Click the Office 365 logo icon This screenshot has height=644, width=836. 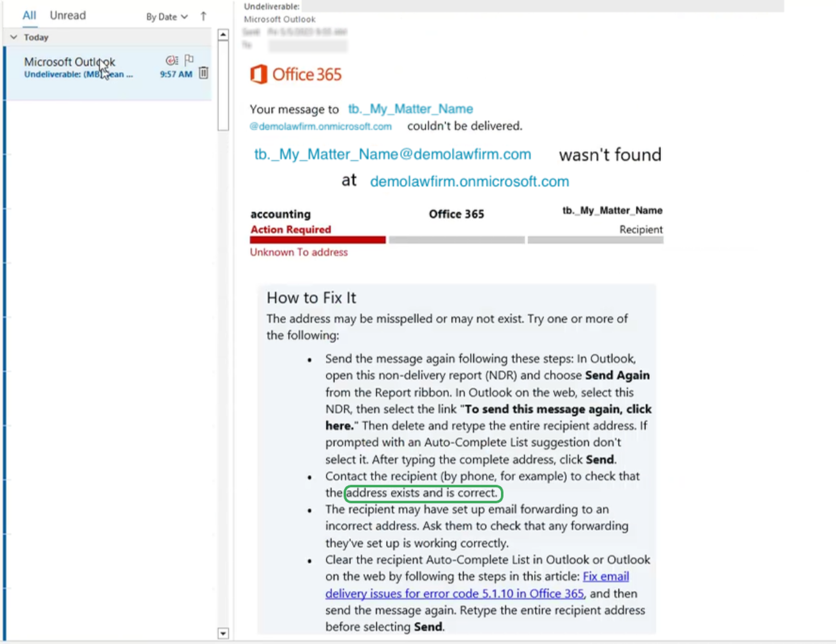point(259,74)
